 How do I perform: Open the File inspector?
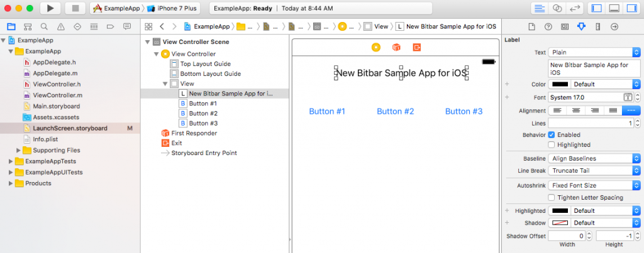point(531,26)
